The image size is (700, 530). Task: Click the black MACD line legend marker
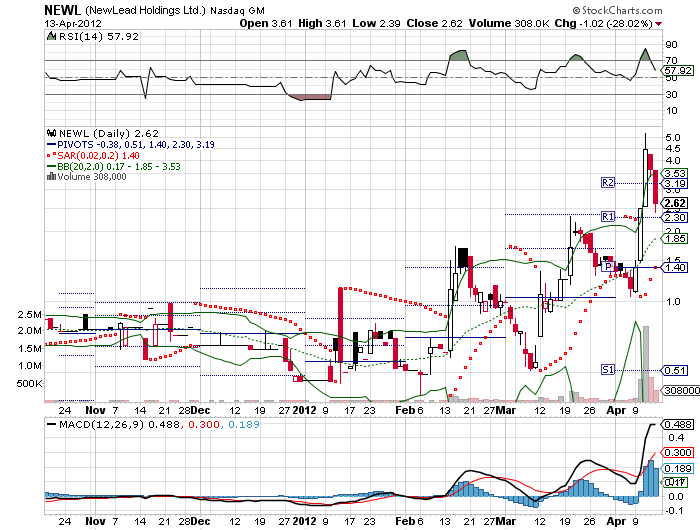click(x=51, y=424)
